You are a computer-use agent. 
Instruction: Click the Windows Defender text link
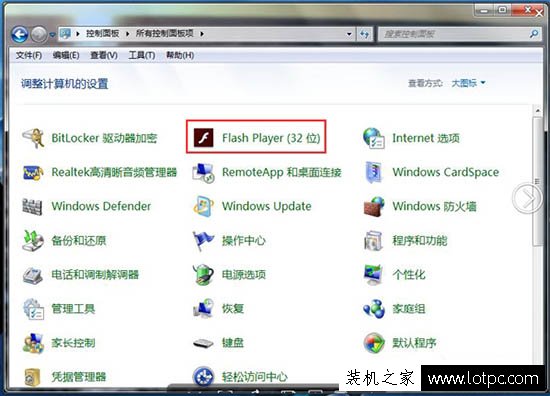101,206
